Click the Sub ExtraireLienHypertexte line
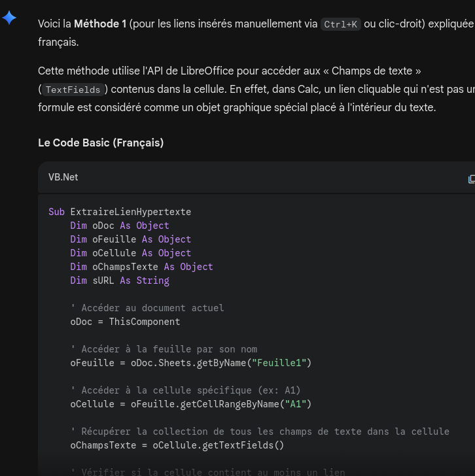The image size is (475, 476). pyautogui.click(x=119, y=212)
